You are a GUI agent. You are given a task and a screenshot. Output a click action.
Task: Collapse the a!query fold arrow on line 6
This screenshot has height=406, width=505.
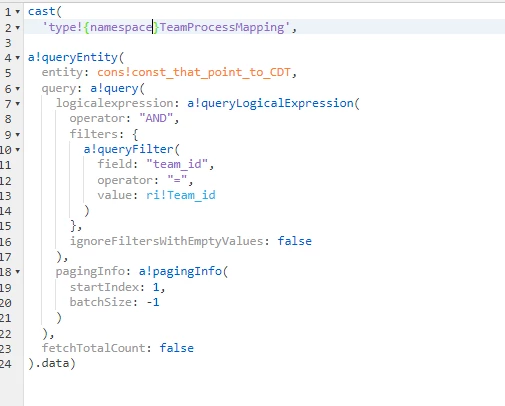[x=18, y=89]
